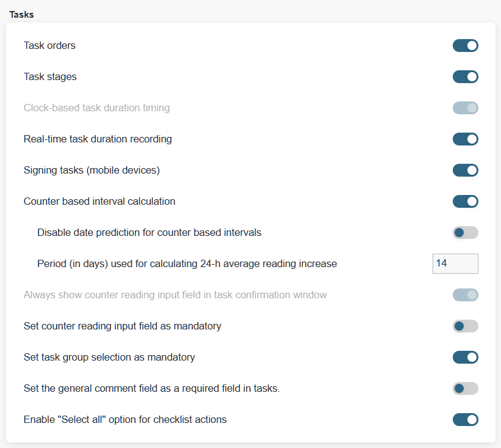501x448 pixels.
Task: Click the greyed Always show counter reading toggle
Action: pos(465,295)
